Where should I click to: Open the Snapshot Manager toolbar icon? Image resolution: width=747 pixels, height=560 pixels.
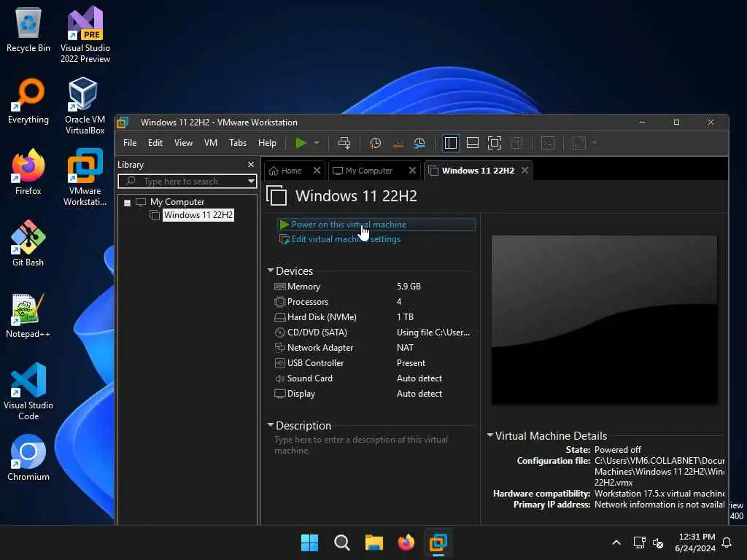(419, 143)
